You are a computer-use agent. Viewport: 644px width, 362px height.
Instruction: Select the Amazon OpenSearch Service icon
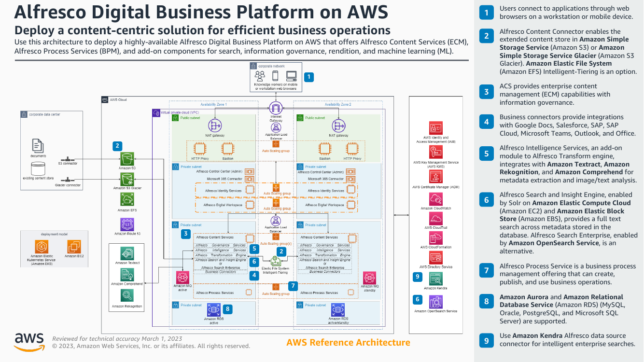pyautogui.click(x=435, y=302)
